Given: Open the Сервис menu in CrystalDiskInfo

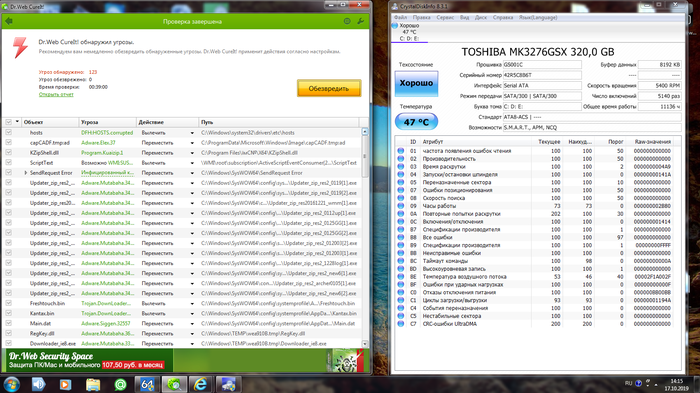Looking at the screenshot, I should point(445,17).
